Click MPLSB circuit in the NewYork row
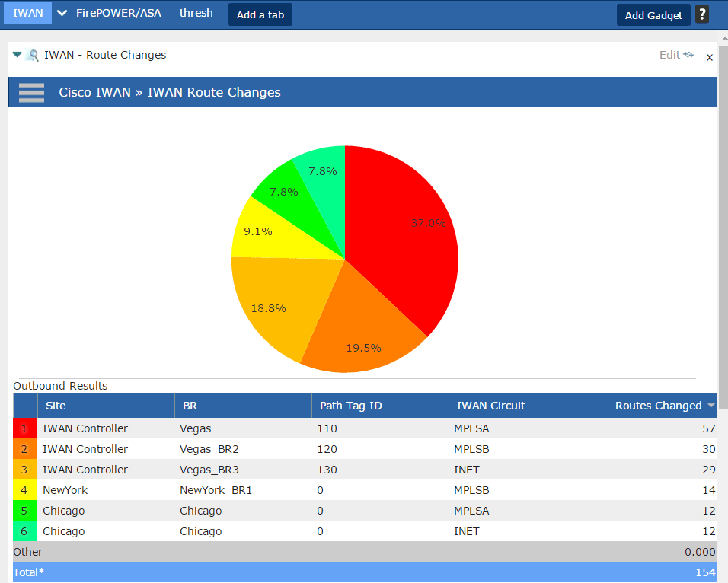 pyautogui.click(x=471, y=490)
